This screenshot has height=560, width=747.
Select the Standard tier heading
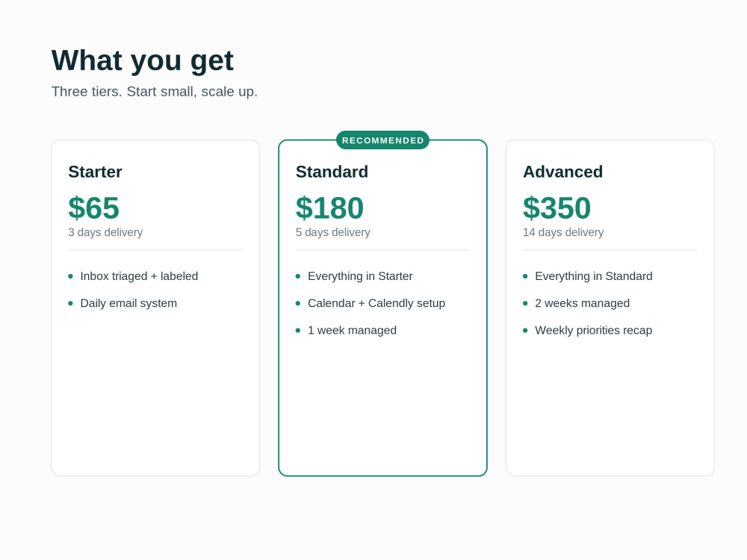click(332, 172)
